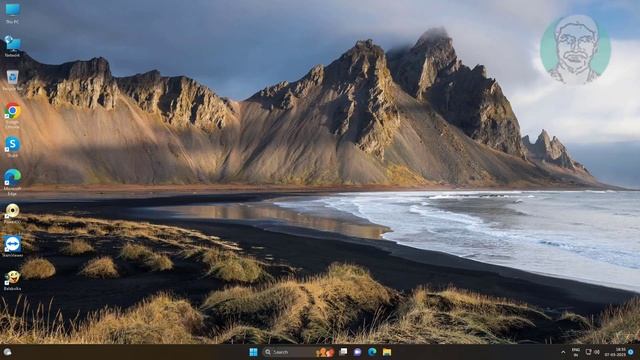
Task: Select the gold disc desktop shortcut
Action: tap(12, 213)
